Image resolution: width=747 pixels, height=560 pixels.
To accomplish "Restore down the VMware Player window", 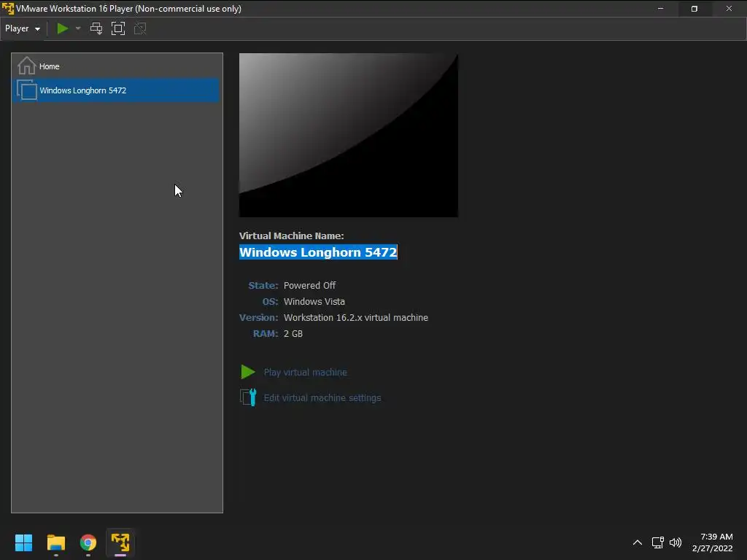I will [694, 9].
